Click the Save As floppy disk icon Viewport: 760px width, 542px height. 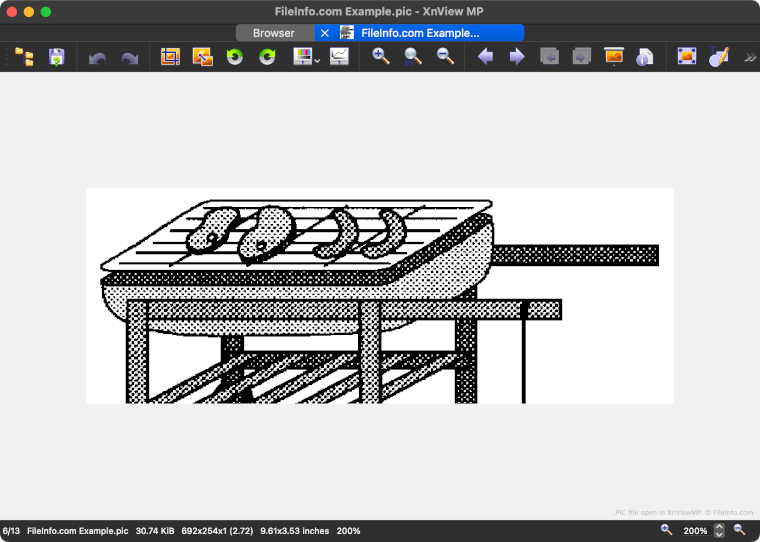(57, 57)
